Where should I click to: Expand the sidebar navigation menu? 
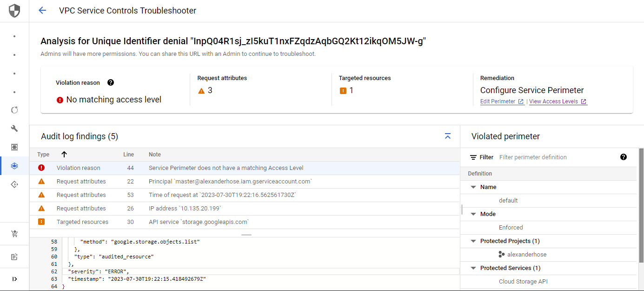coord(14,279)
